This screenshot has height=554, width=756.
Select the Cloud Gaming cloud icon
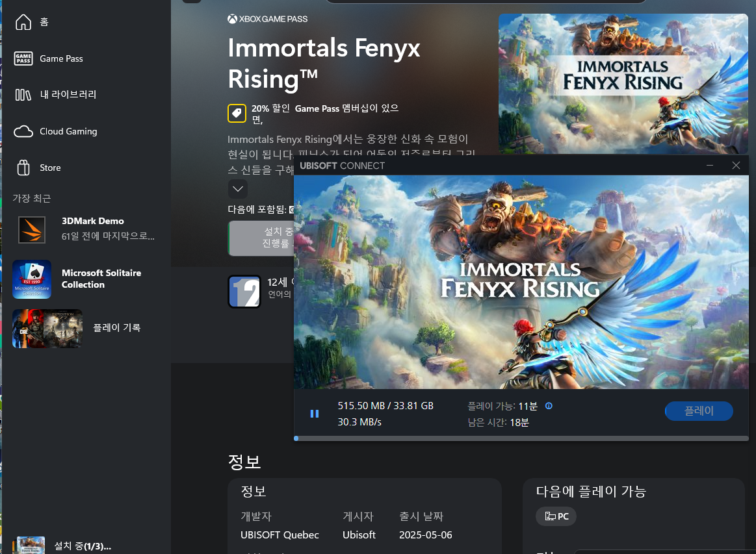(x=23, y=131)
